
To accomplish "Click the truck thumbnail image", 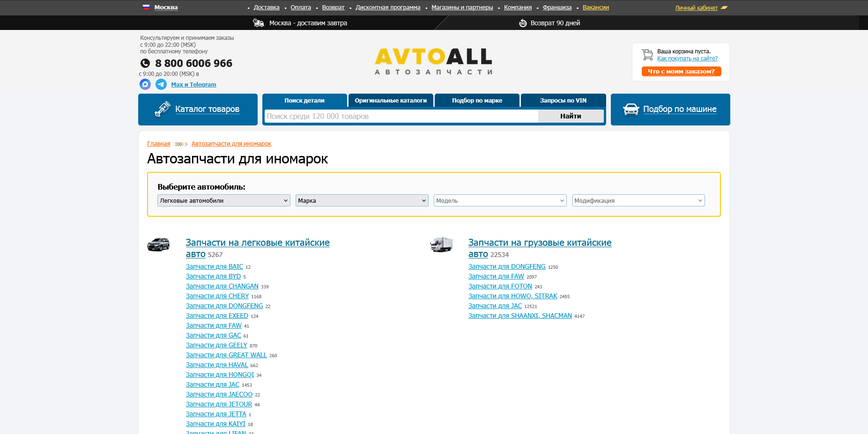I will [x=441, y=244].
